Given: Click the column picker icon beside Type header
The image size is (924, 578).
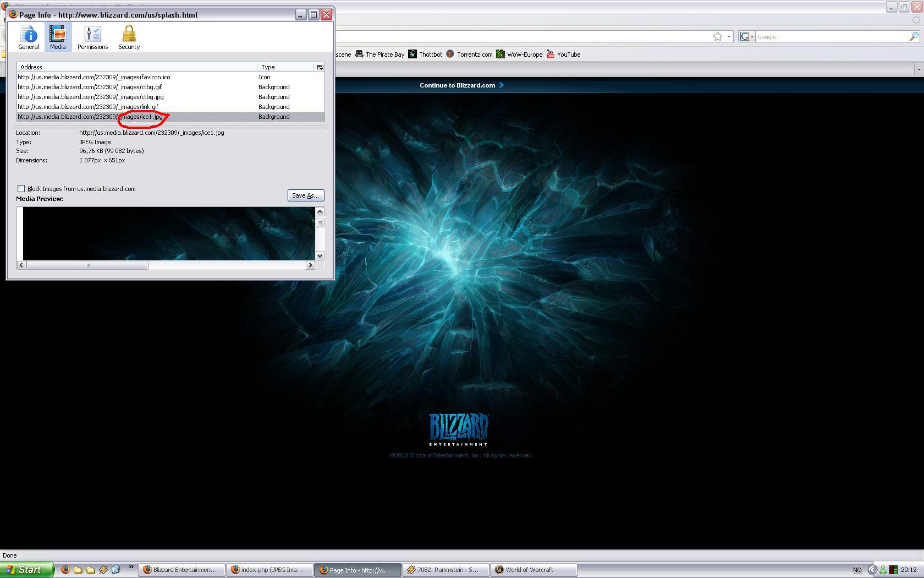Looking at the screenshot, I should point(320,67).
